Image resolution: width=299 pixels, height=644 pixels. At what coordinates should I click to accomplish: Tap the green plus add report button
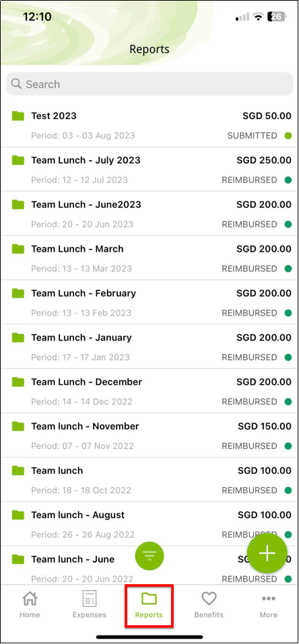pos(267,553)
